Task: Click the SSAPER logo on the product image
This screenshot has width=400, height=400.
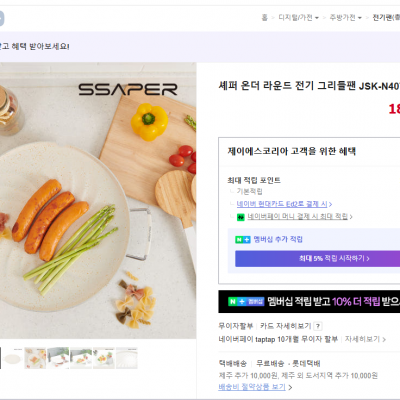Action: click(128, 89)
